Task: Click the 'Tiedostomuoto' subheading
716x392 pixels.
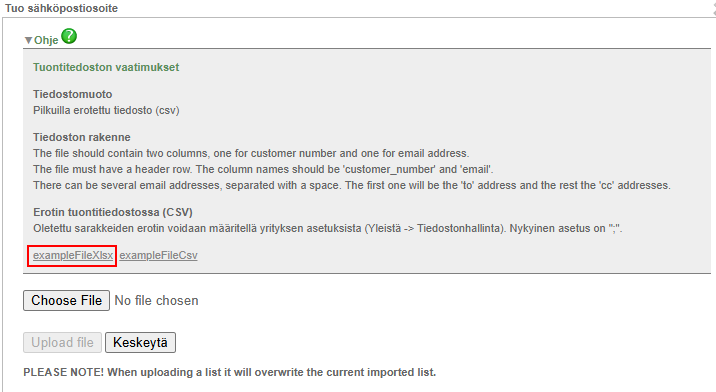Action: point(73,94)
